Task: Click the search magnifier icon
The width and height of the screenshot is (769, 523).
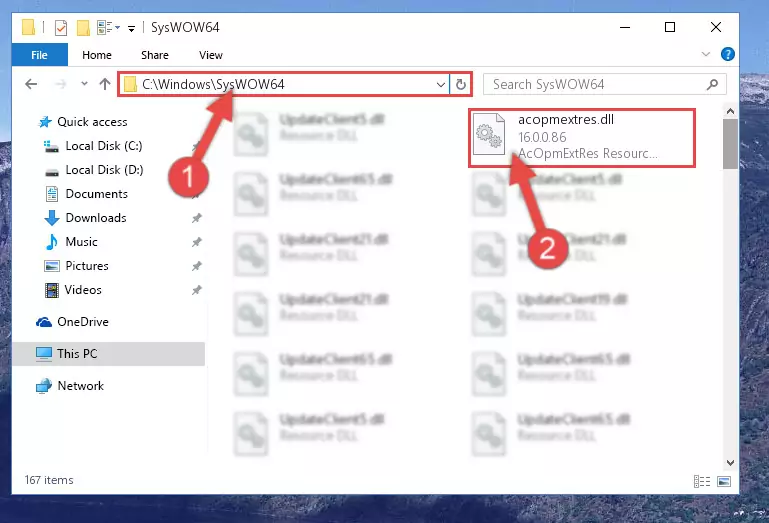Action: [x=712, y=84]
